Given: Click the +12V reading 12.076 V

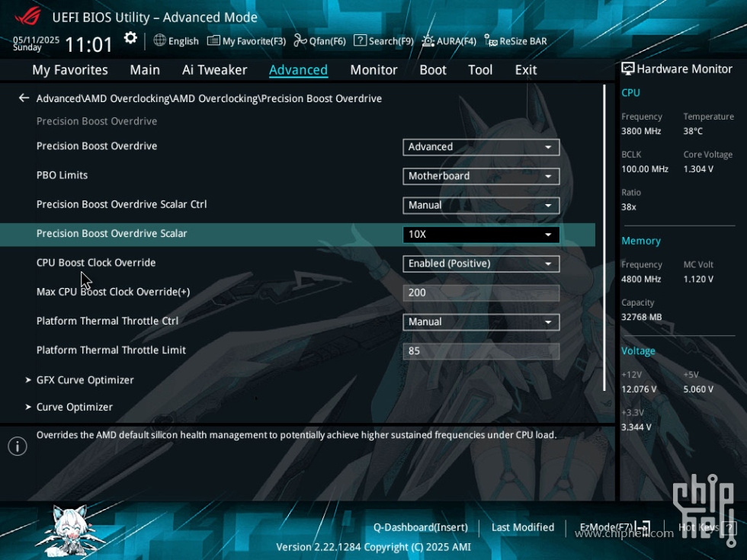Looking at the screenshot, I should tap(639, 389).
